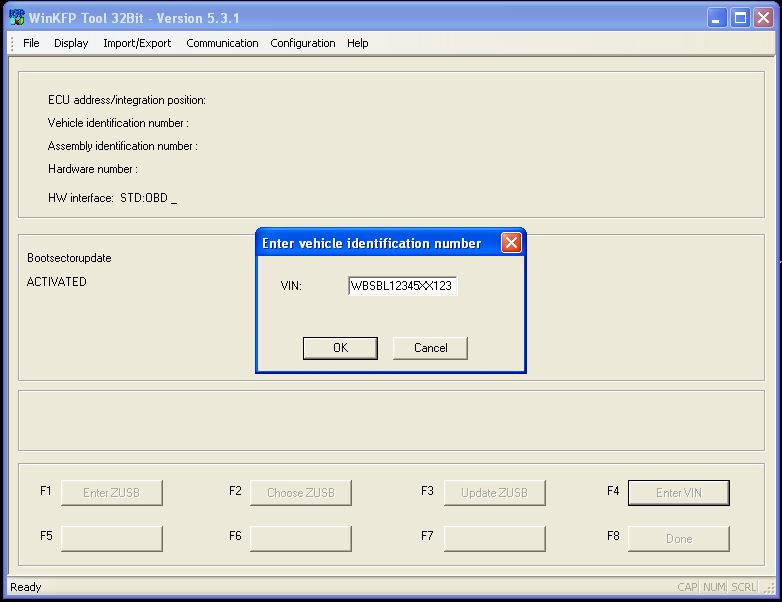
Task: Click 'Assembly identification number :' label
Action: pos(123,146)
